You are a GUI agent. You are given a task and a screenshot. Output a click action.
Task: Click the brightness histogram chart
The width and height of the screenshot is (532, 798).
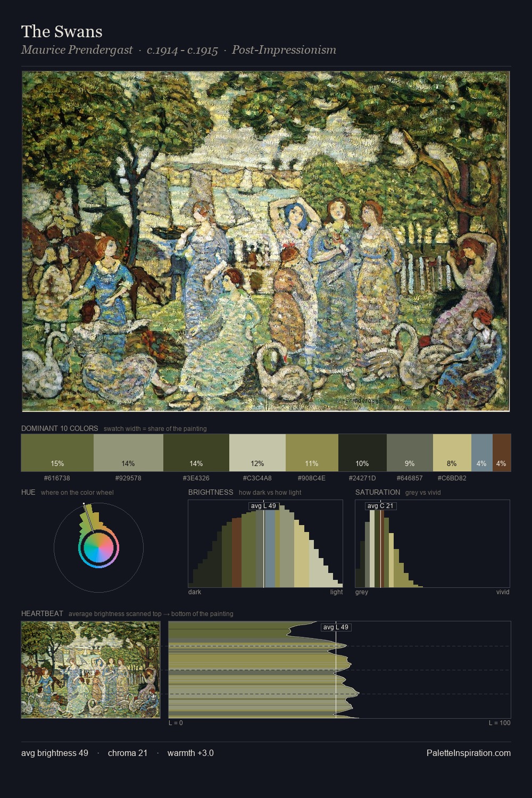tap(265, 544)
